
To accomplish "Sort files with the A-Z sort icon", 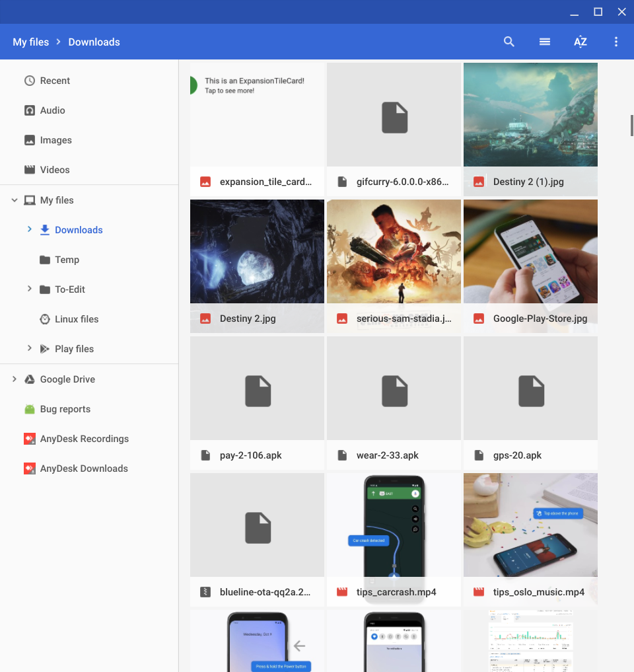I will tap(580, 41).
